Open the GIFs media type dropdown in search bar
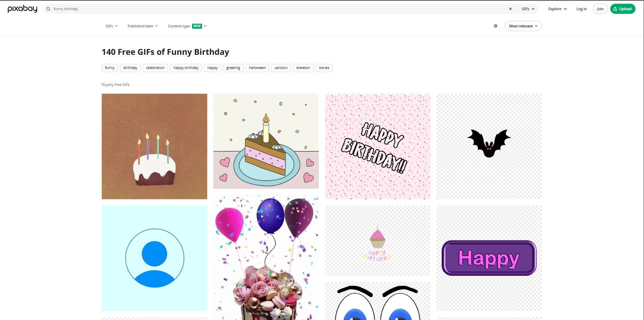 (527, 9)
